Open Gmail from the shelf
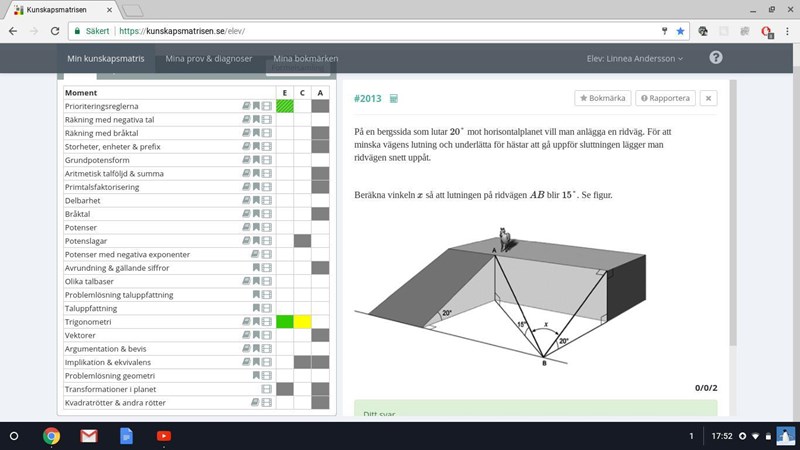800x450 pixels. pos(88,436)
